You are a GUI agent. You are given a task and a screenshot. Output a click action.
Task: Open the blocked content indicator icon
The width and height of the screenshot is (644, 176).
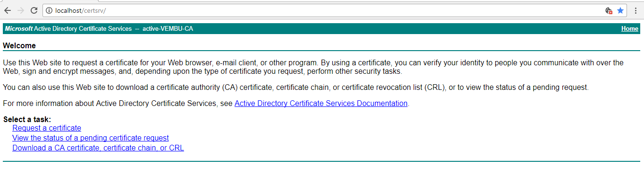609,10
